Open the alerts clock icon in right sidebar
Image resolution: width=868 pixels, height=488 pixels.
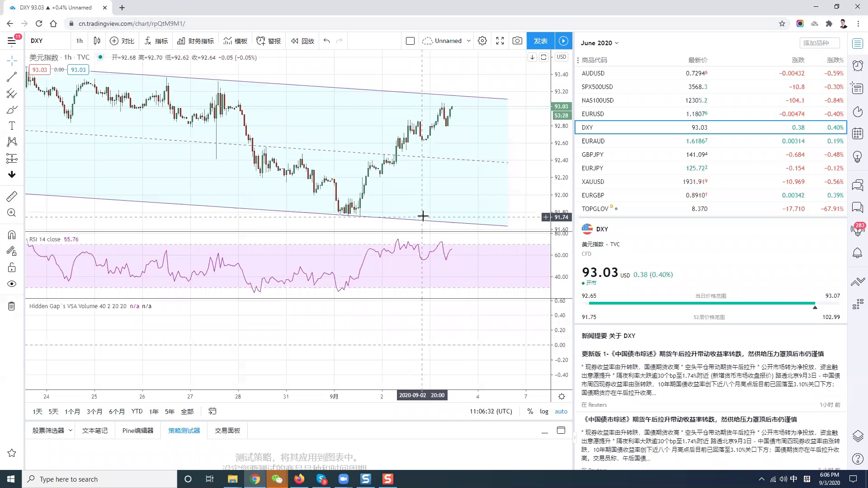(858, 66)
